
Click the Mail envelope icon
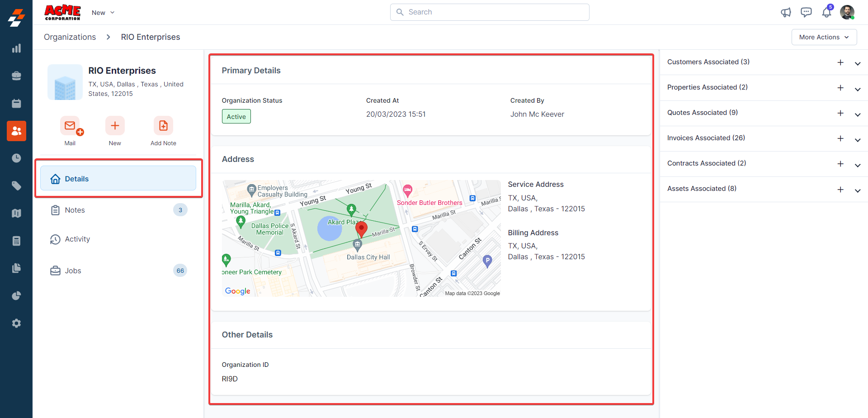(70, 126)
